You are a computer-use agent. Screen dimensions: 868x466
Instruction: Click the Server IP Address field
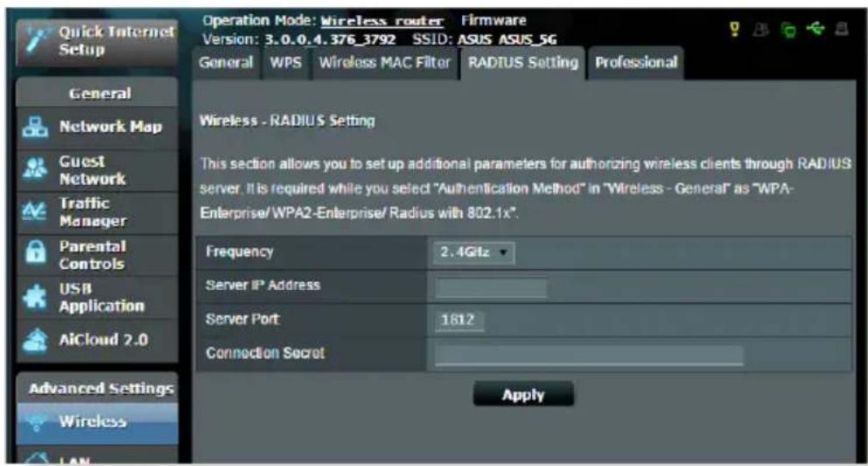(491, 287)
